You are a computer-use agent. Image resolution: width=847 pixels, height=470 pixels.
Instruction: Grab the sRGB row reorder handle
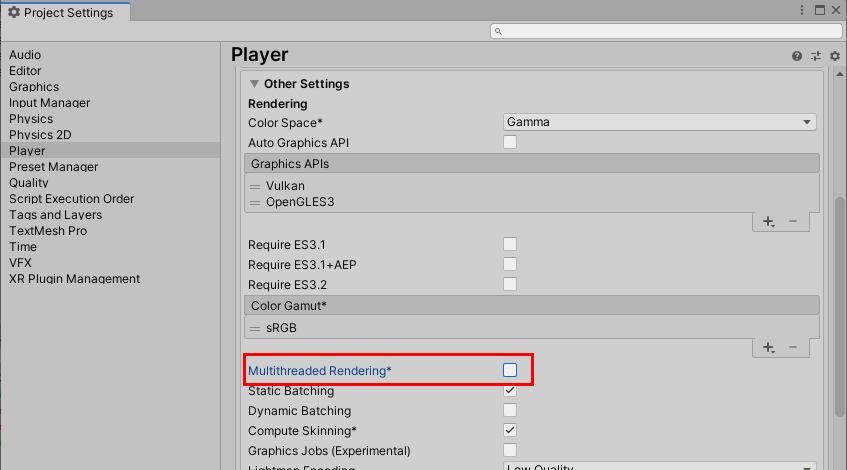pyautogui.click(x=255, y=328)
